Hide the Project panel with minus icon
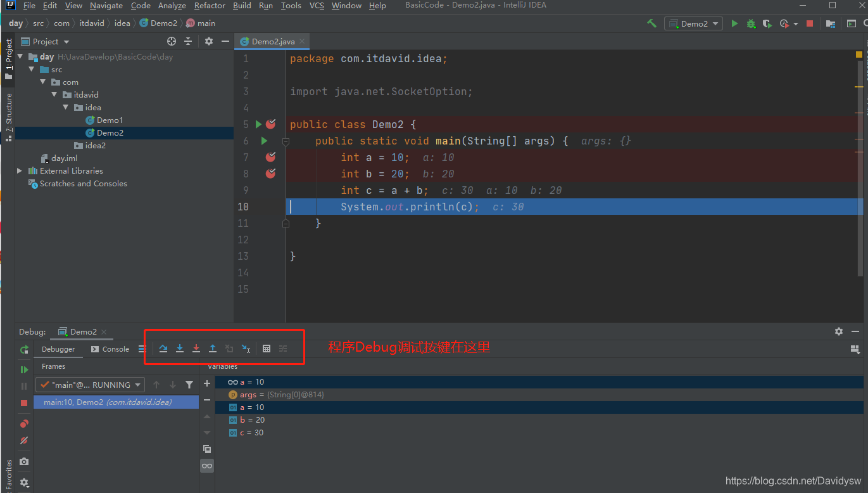This screenshot has width=868, height=493. (x=225, y=41)
